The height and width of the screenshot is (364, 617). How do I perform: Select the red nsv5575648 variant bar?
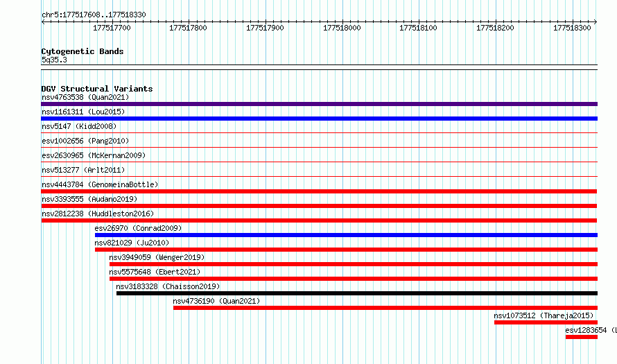click(354, 279)
